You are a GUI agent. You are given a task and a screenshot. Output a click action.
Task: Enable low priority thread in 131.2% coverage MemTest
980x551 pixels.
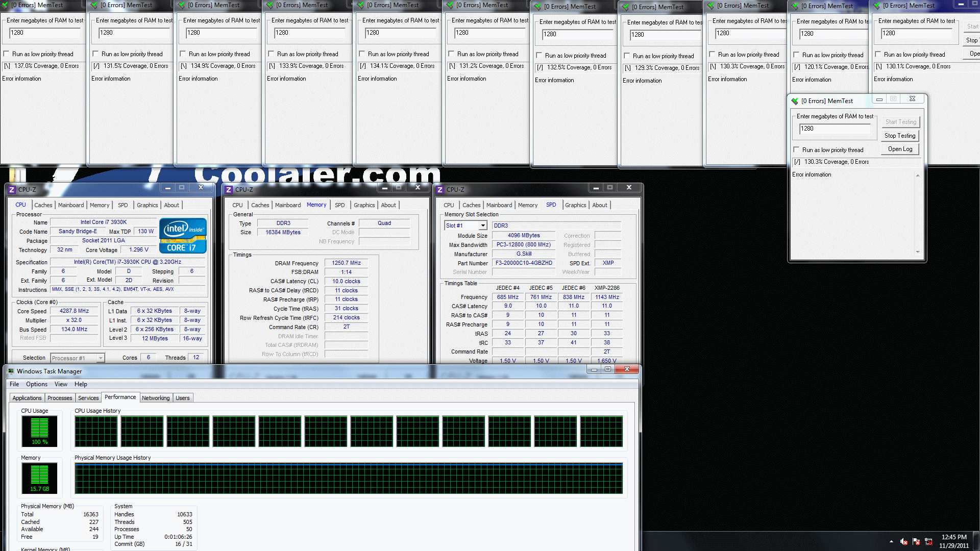point(451,54)
